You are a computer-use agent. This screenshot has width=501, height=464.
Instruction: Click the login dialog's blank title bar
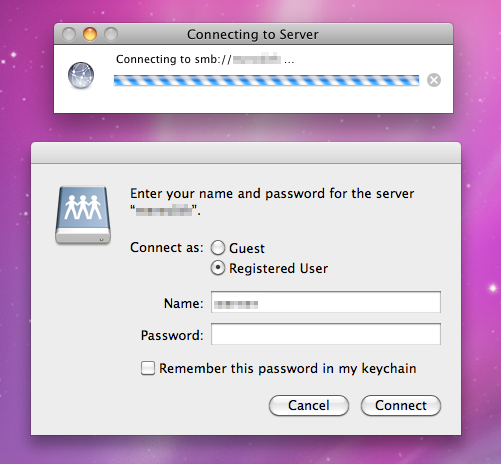[246, 153]
